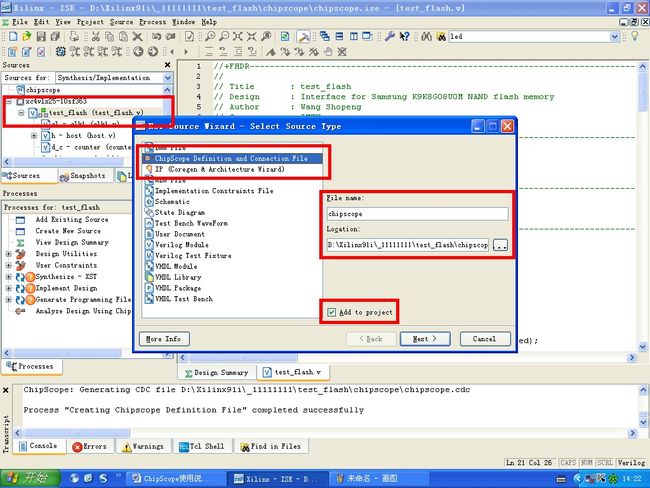This screenshot has height=488, width=650.
Task: Open the File menu
Action: point(19,22)
